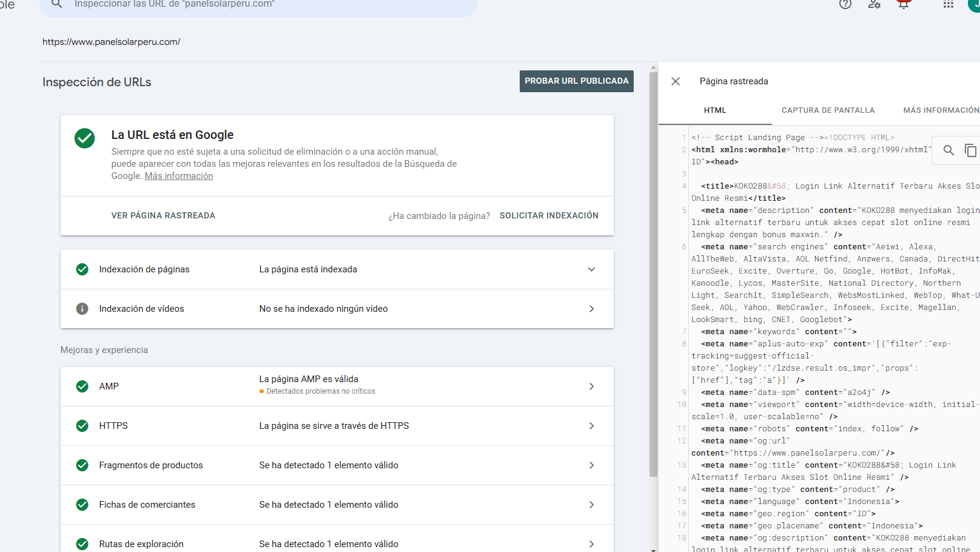The image size is (980, 552).
Task: Click 'La página AMP es válida' text
Action: coord(309,379)
